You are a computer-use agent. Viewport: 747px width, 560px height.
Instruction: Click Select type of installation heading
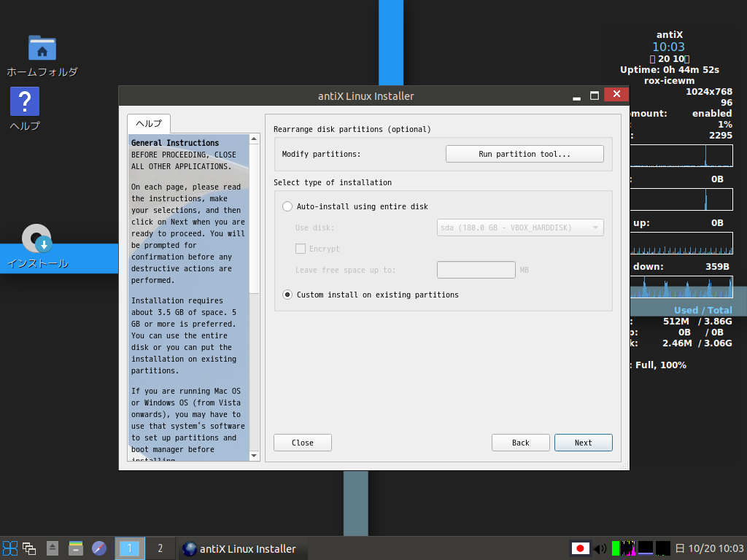point(333,182)
